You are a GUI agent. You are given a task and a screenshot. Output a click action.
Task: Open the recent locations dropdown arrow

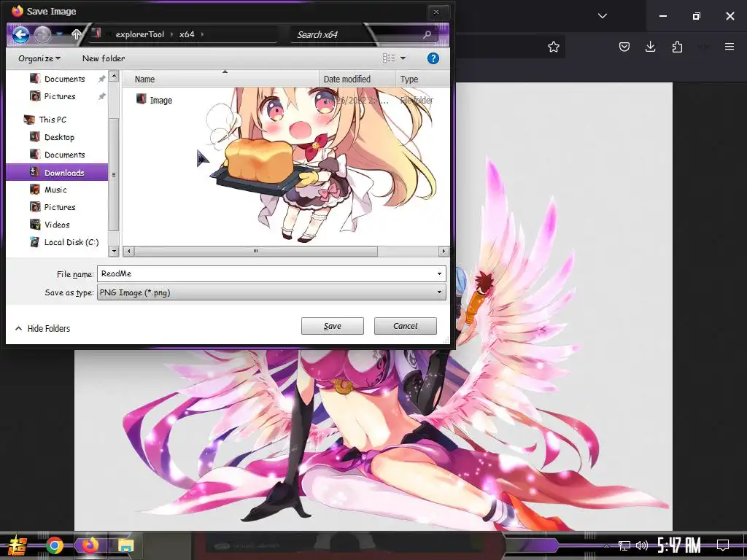(x=60, y=34)
